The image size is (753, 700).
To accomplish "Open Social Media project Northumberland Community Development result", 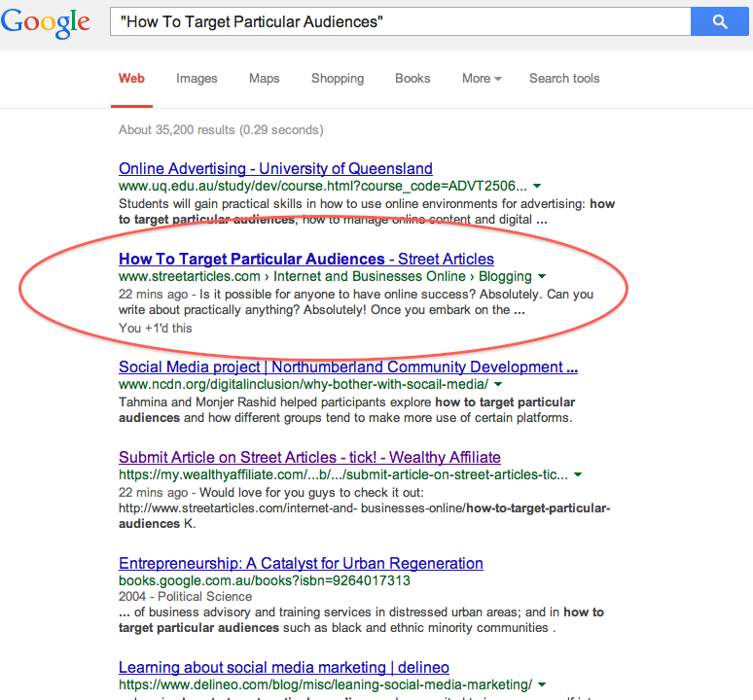I will click(x=348, y=367).
